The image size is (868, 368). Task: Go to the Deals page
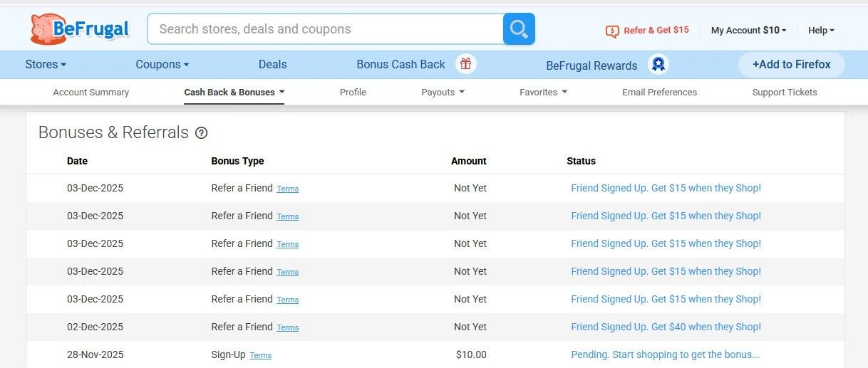(x=272, y=64)
